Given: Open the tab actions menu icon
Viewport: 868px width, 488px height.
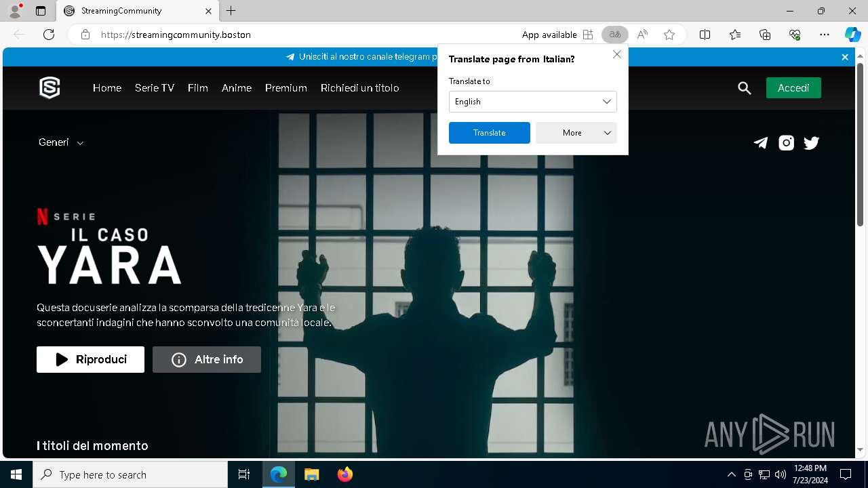Looking at the screenshot, I should pyautogui.click(x=41, y=11).
